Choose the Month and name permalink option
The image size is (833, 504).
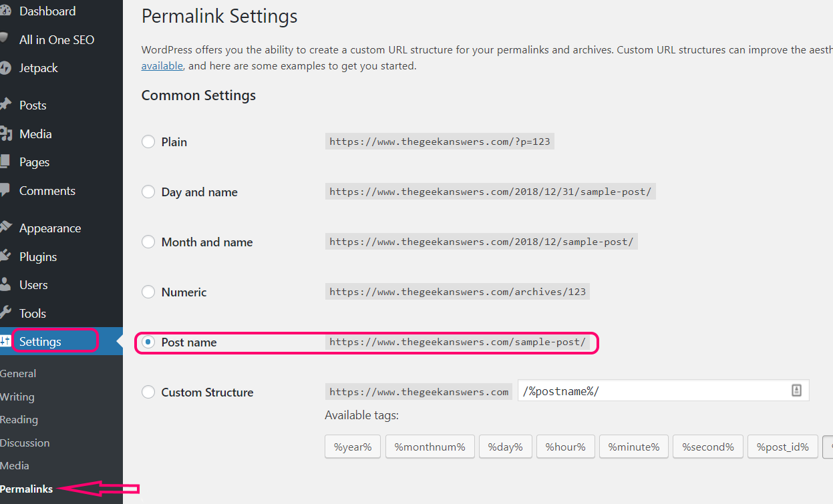coord(148,242)
